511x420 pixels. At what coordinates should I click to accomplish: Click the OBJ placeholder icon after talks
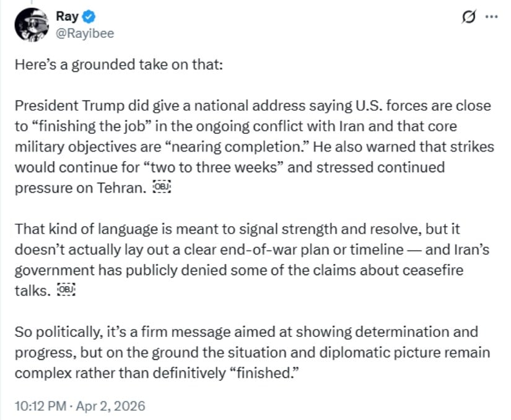pos(65,290)
